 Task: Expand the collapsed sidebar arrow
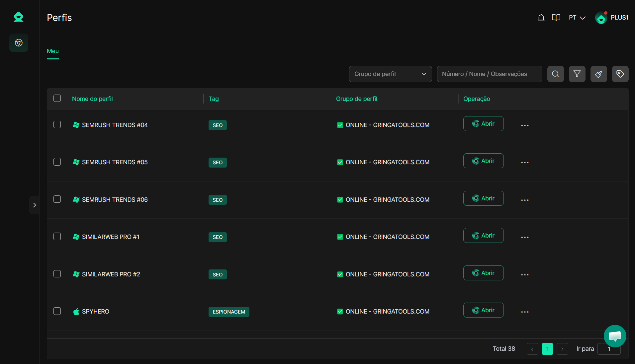(x=35, y=205)
